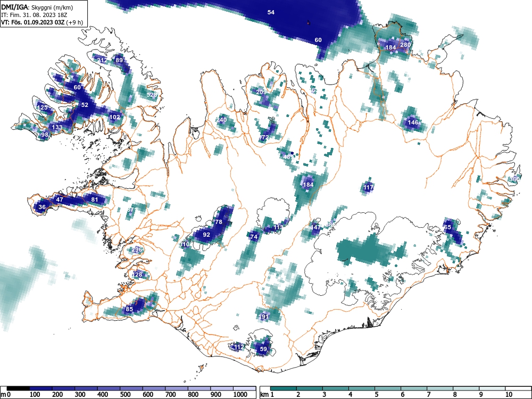Click the value 102 in the Westfjords
The height and width of the screenshot is (399, 532).
115,117
